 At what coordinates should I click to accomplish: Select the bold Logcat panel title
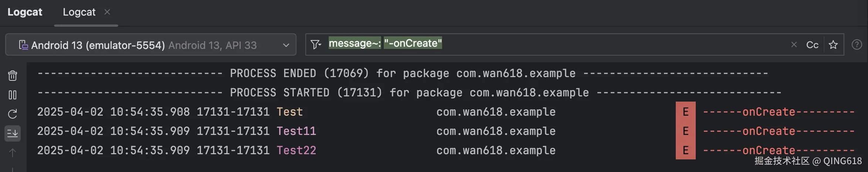(25, 12)
